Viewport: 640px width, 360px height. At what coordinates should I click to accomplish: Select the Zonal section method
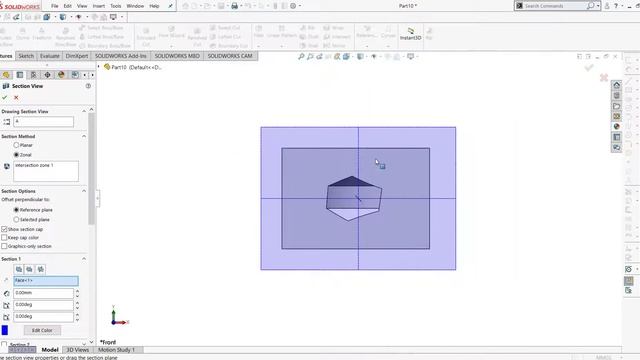click(16, 155)
